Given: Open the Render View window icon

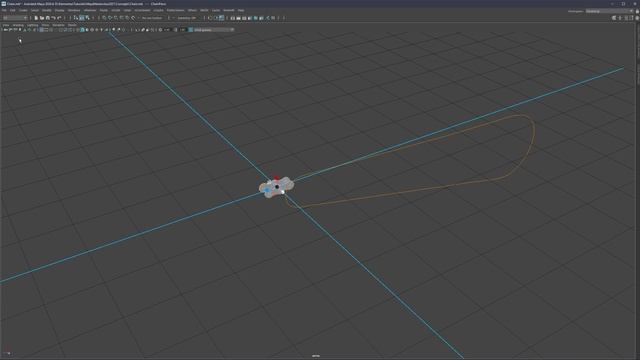Looking at the screenshot, I should coord(232,18).
